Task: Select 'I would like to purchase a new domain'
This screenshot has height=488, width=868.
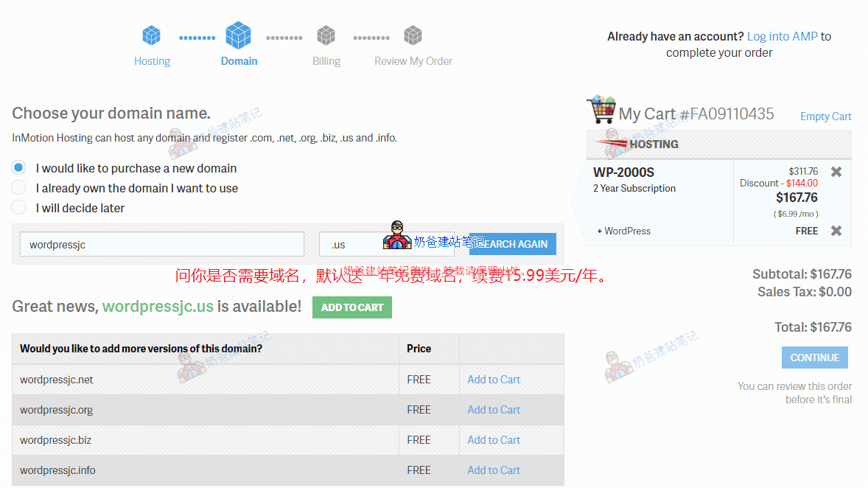Action: point(18,167)
